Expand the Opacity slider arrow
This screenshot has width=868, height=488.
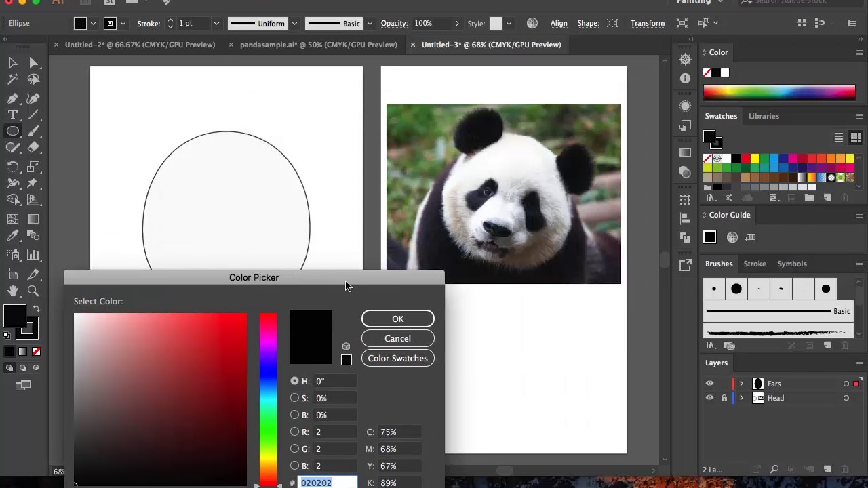pyautogui.click(x=457, y=24)
